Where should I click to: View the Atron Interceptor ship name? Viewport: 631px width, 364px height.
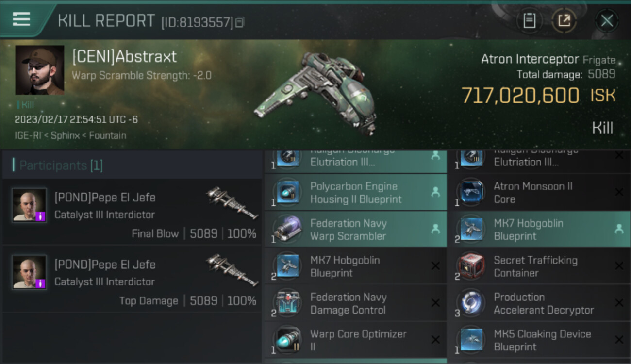click(530, 59)
